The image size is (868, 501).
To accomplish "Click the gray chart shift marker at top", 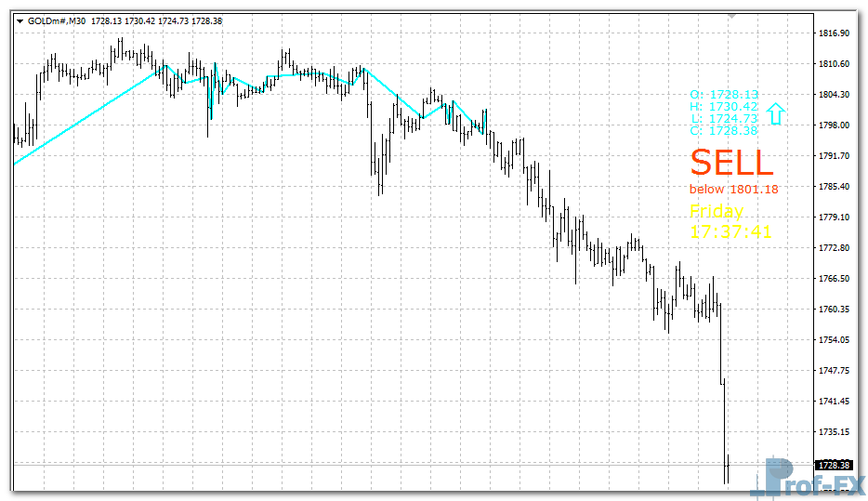I will click(731, 16).
